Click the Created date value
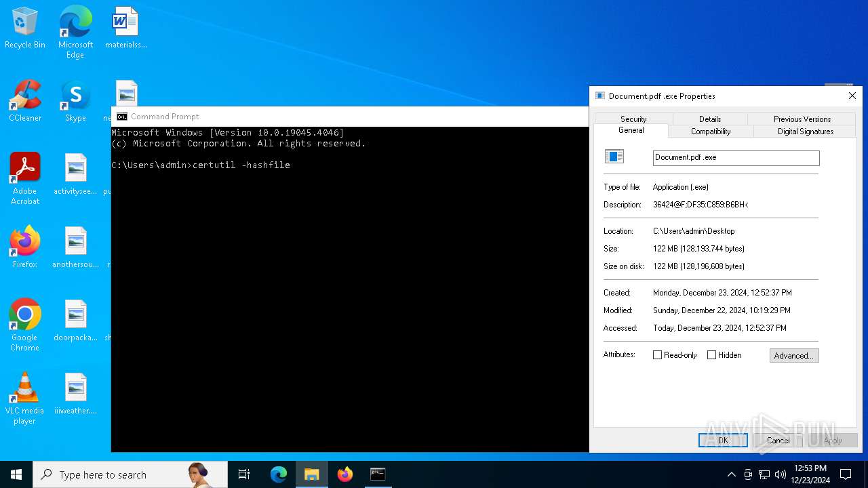This screenshot has width=868, height=488. click(x=722, y=293)
